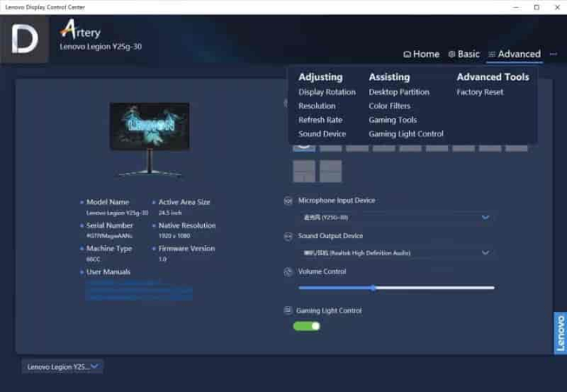Click the Machine Type label
Screen dimensions: 567x392
(x=110, y=248)
